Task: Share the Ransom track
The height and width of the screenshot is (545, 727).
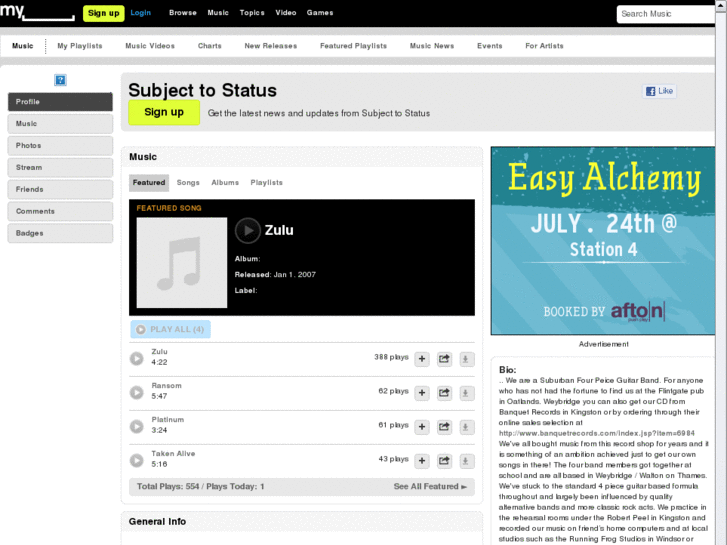Action: coord(444,393)
